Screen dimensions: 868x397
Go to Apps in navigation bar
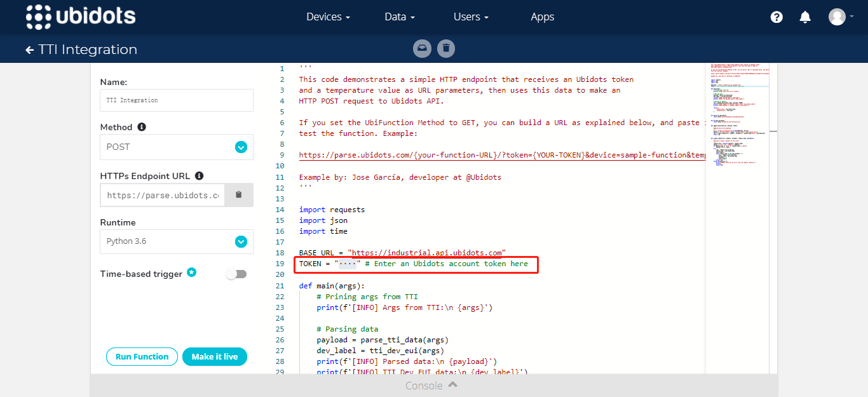click(543, 17)
